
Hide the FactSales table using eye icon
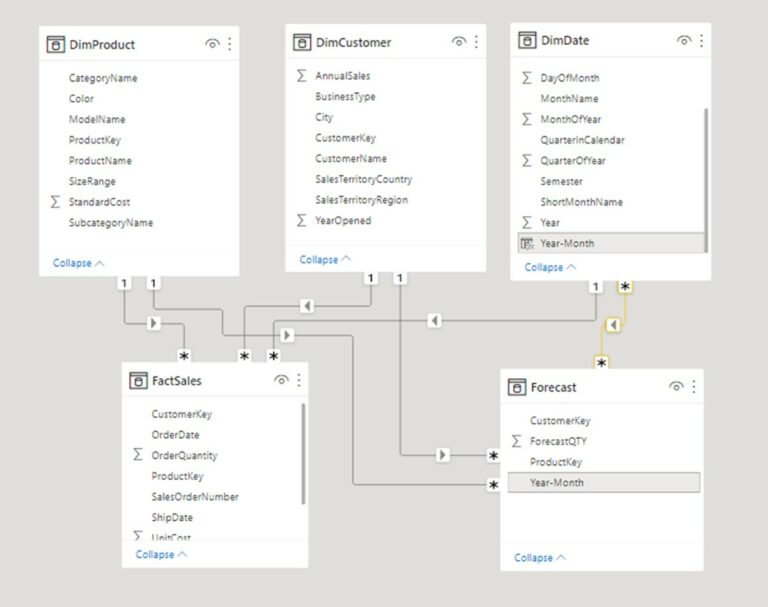(281, 380)
